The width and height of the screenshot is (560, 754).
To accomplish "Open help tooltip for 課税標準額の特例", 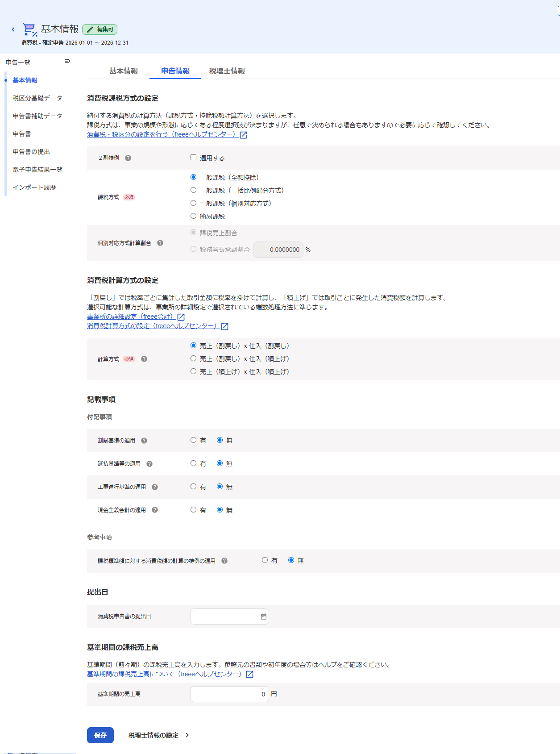I will (224, 561).
